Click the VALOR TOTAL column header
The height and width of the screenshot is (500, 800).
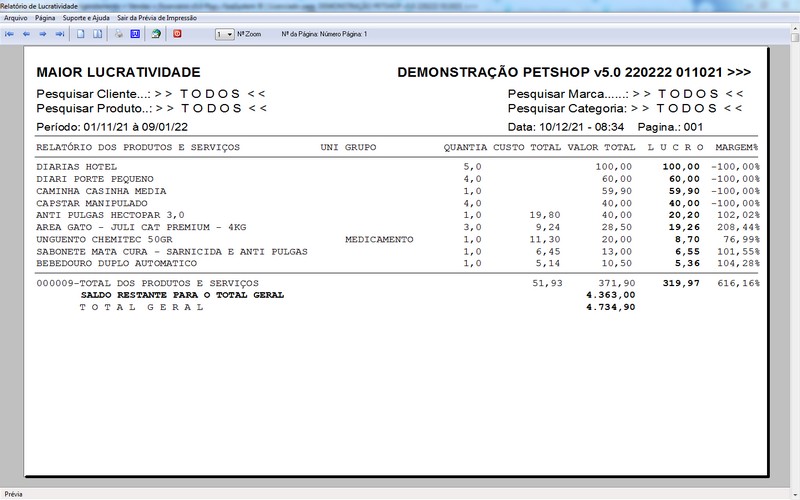pyautogui.click(x=602, y=147)
